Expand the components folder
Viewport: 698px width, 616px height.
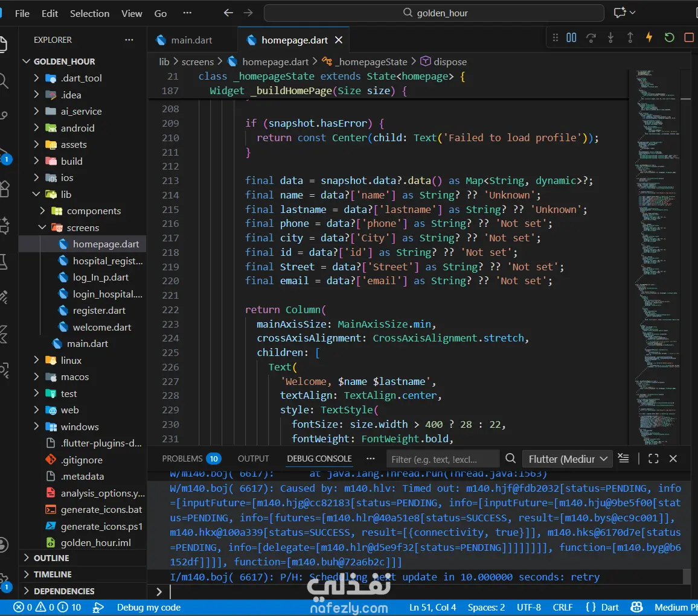click(42, 211)
